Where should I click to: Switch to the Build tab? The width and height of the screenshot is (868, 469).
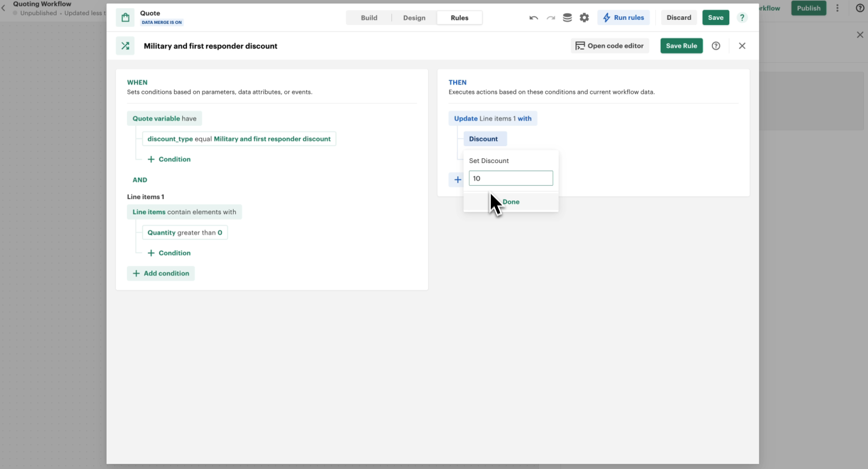tap(369, 18)
